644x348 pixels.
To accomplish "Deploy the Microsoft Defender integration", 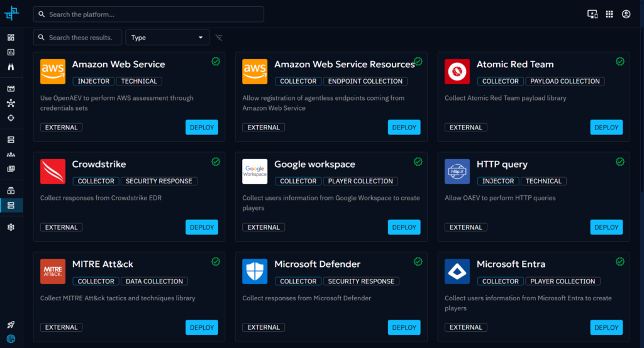I will click(x=404, y=327).
